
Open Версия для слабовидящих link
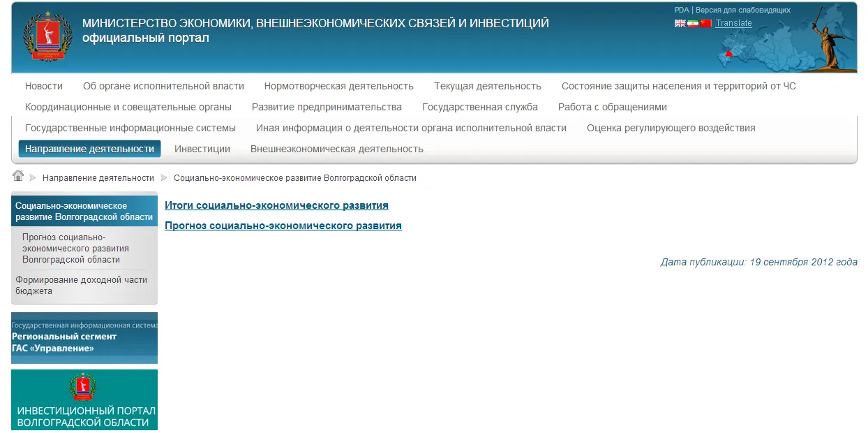point(743,10)
